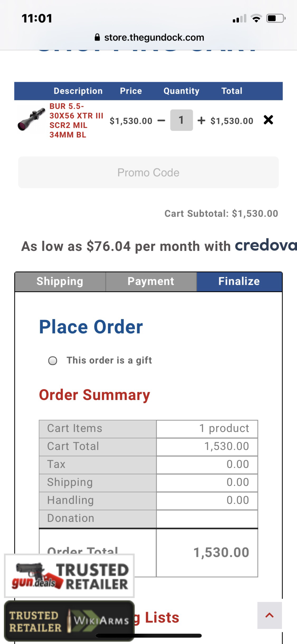Tap the cellular signal strength icon

(x=240, y=19)
